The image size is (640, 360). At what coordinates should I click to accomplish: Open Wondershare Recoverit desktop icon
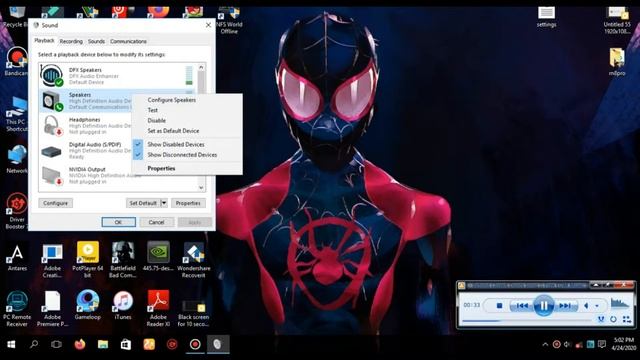pos(193,261)
